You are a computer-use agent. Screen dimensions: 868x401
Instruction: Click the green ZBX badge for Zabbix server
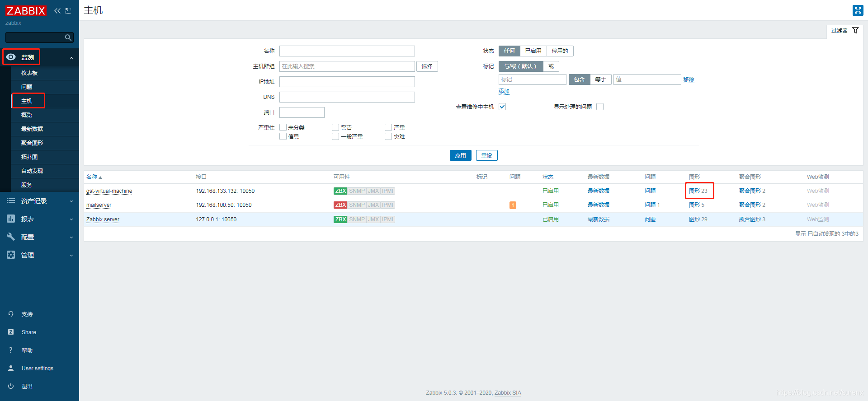tap(340, 219)
